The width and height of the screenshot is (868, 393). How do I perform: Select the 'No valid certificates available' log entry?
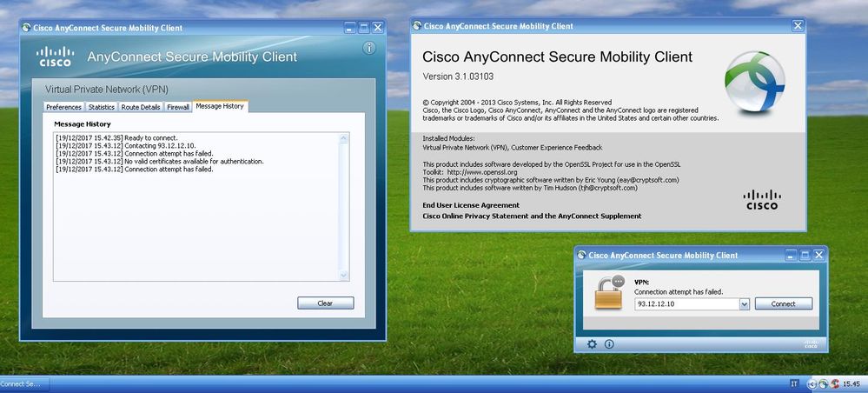pyautogui.click(x=159, y=162)
